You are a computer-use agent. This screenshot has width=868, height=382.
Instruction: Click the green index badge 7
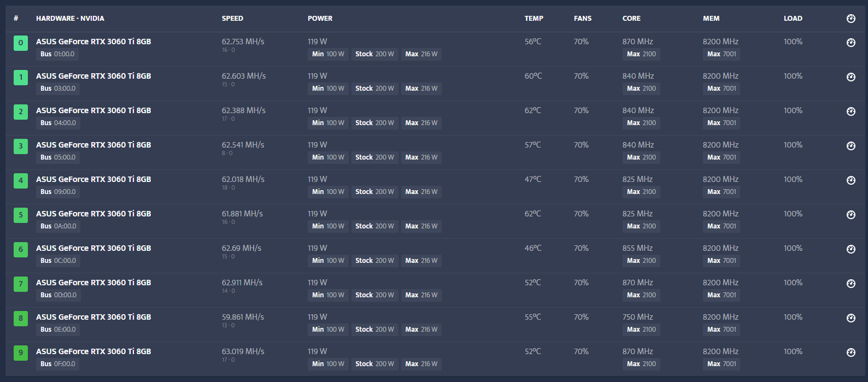21,284
